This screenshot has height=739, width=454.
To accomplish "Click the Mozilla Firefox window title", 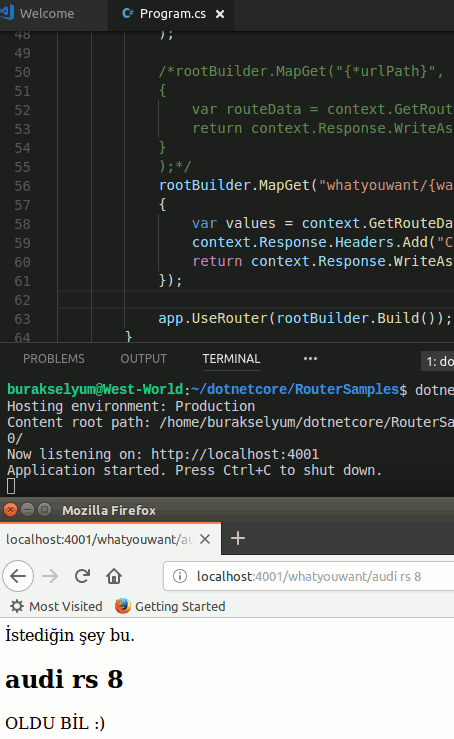I will 109,510.
